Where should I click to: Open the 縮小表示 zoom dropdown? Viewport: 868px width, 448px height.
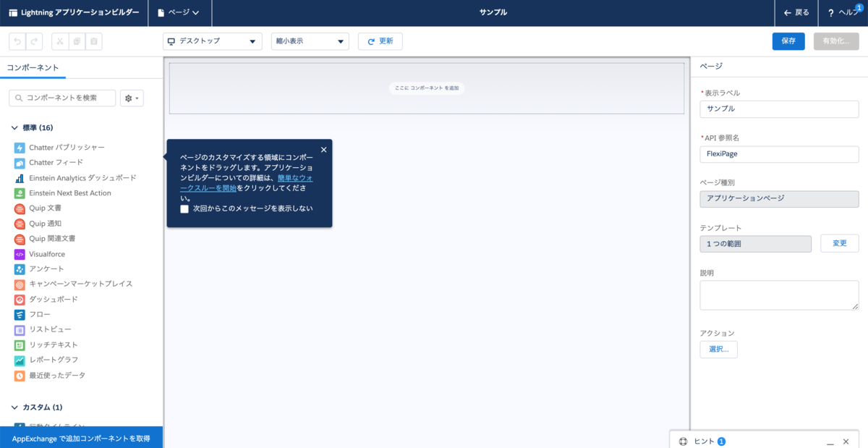coord(310,41)
